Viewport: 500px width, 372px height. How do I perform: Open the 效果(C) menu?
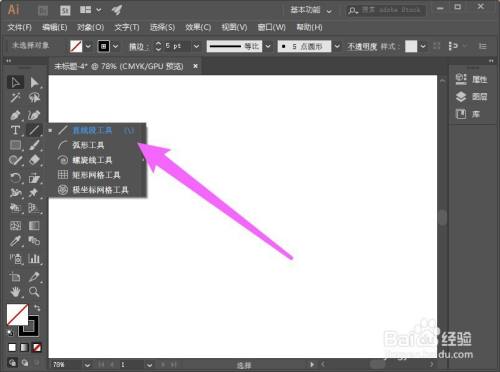[x=198, y=27]
